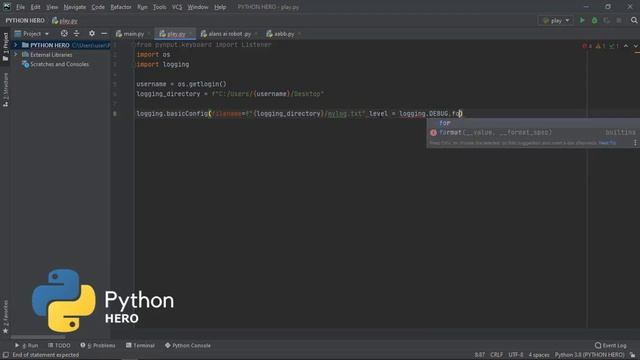Expand the PYTHON HERO project folder
Image resolution: width=640 pixels, height=360 pixels.
16,45
